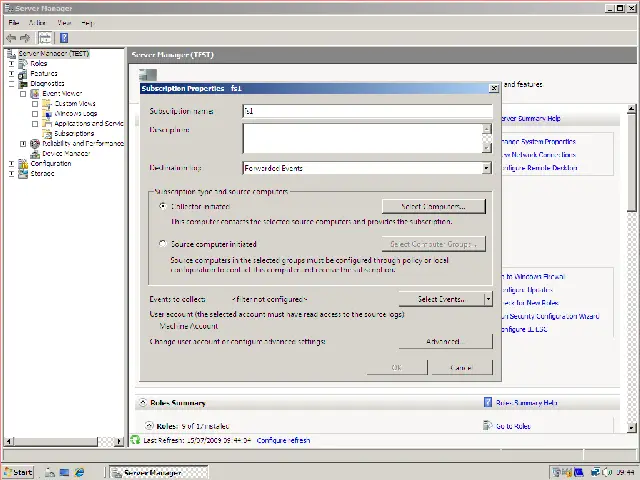
Task: Click the Subscriptions icon in the tree
Action: pos(47,133)
